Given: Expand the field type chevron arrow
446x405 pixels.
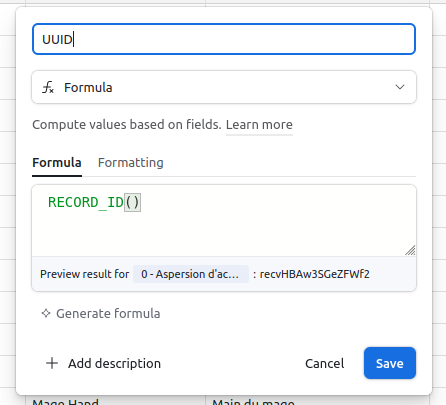Looking at the screenshot, I should (400, 87).
